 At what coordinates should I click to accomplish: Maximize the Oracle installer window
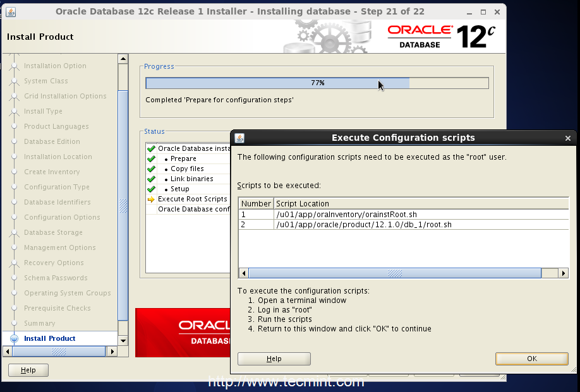pyautogui.click(x=483, y=12)
